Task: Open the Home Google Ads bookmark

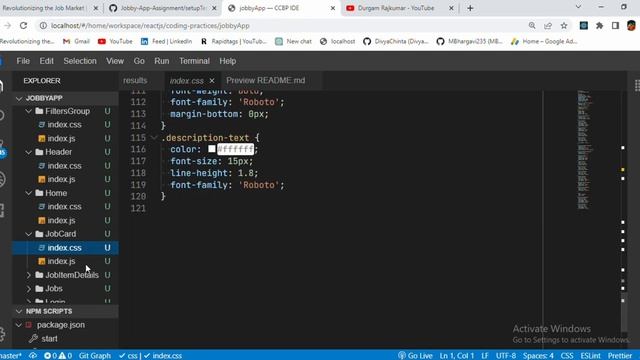Action: tap(544, 41)
